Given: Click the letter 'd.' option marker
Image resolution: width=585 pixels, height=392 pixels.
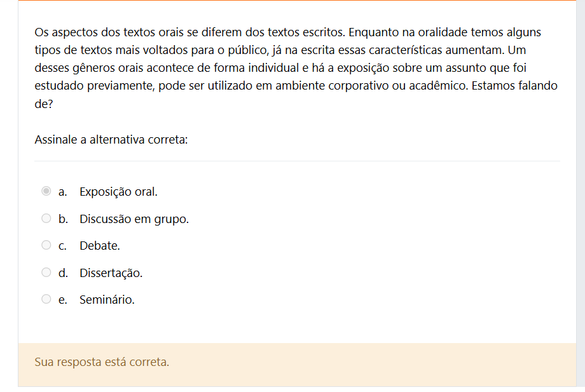Looking at the screenshot, I should coord(63,273).
